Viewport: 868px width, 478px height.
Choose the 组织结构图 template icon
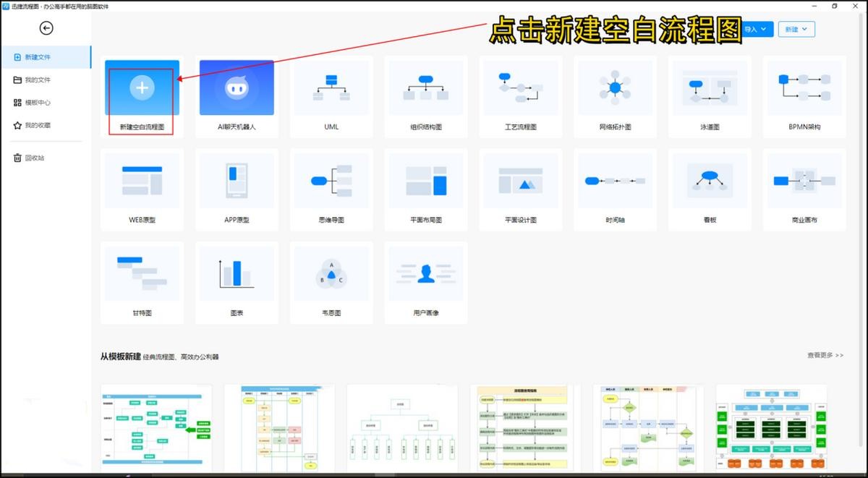click(x=425, y=88)
